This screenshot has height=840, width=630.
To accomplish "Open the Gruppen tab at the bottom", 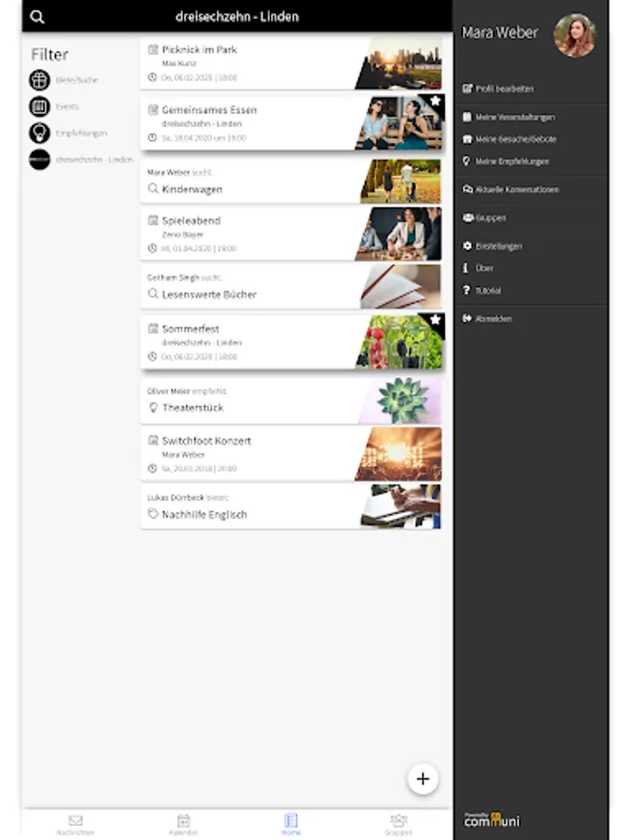I will point(398,824).
